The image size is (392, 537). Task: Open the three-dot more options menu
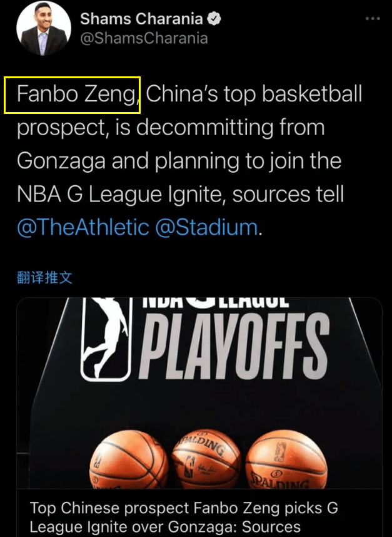coord(373,19)
